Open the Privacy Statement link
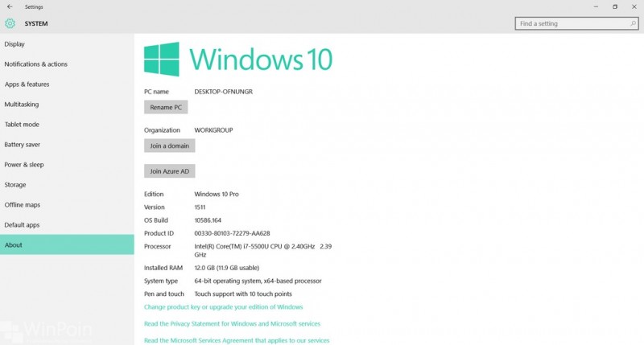 pos(232,323)
